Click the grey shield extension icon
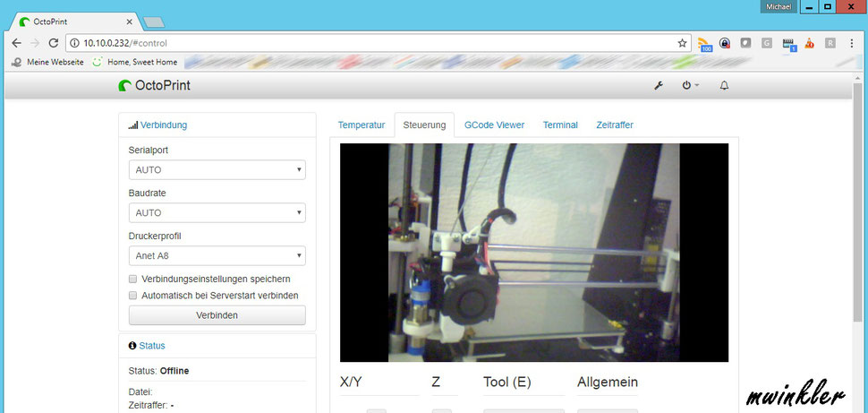Viewport: 868px width, 413px height. [x=745, y=43]
